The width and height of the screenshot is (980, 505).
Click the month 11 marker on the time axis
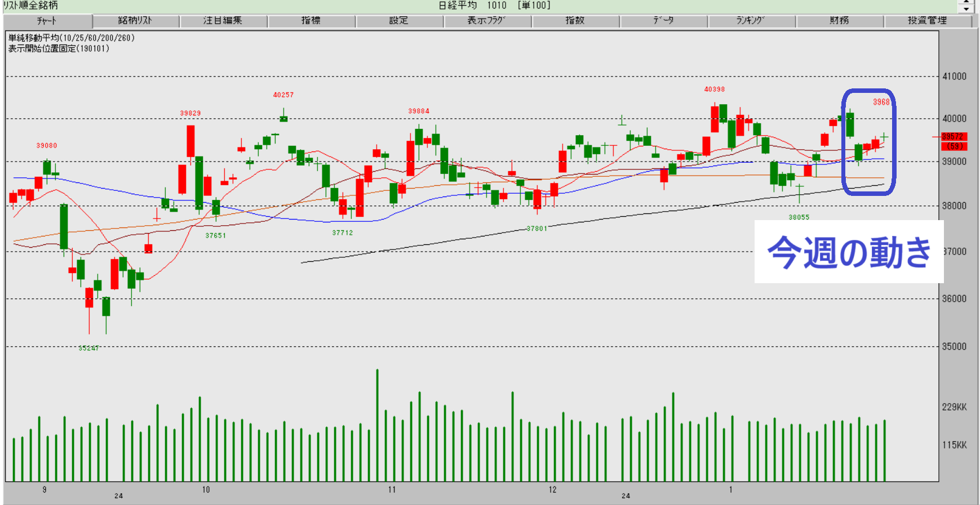(x=392, y=490)
